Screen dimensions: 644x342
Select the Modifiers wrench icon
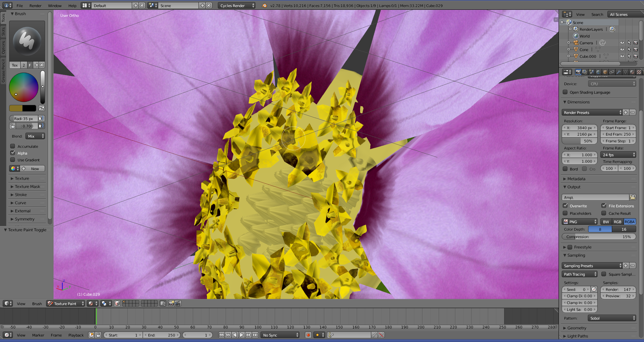point(619,72)
